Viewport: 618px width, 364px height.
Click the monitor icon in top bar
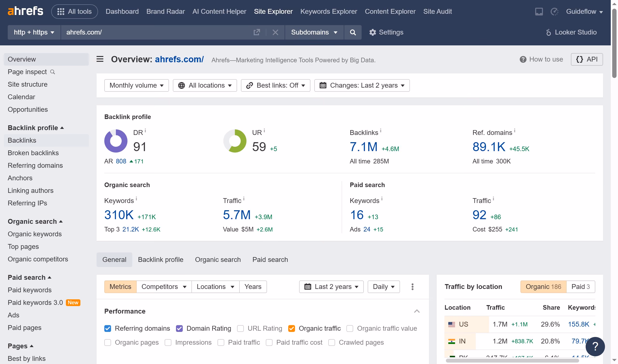[539, 12]
